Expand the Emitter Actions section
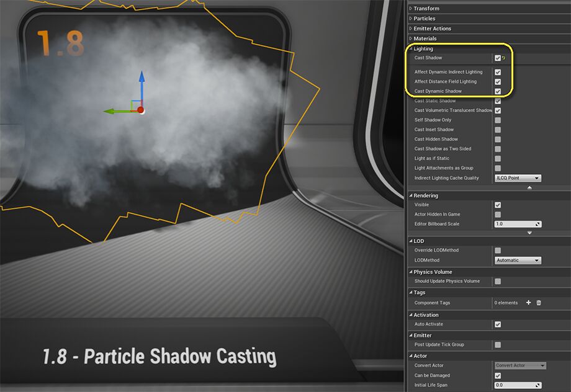The height and width of the screenshot is (392, 571). pos(432,29)
